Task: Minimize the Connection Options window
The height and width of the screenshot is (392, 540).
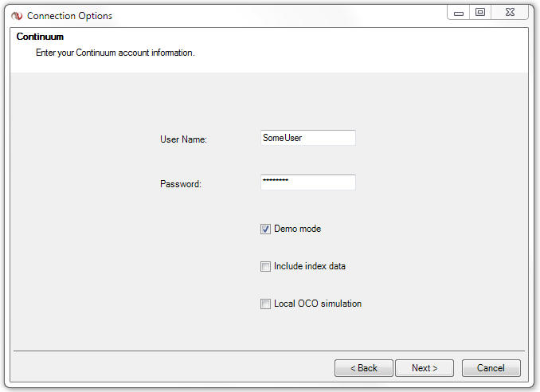Action: click(x=458, y=13)
